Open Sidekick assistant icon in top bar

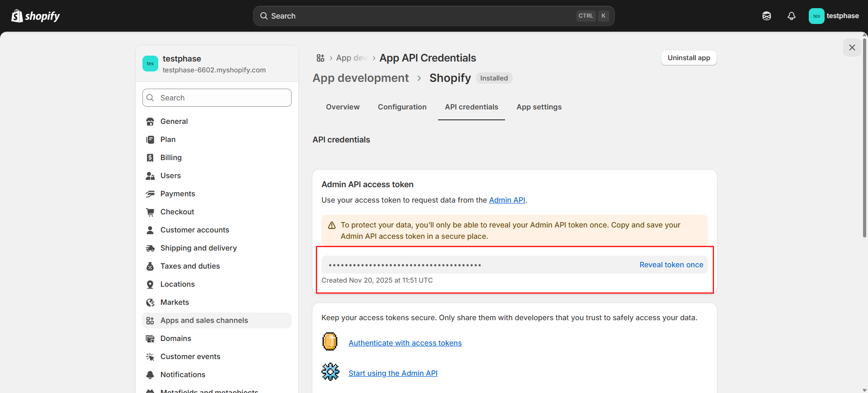coord(766,16)
